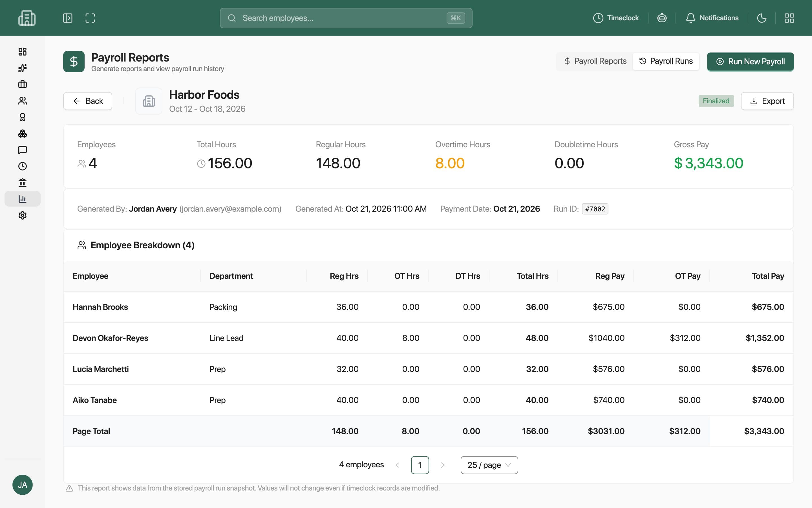
Task: Open the AI assistant robot icon
Action: pos(662,18)
